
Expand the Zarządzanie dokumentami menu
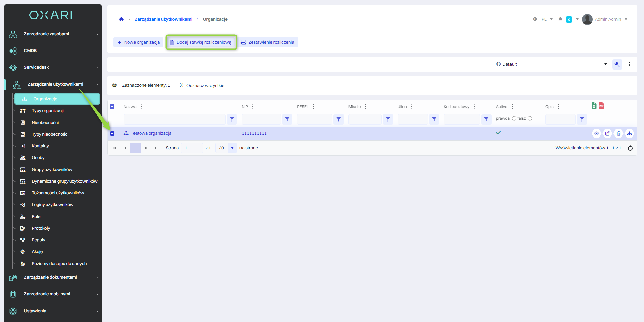click(x=50, y=277)
